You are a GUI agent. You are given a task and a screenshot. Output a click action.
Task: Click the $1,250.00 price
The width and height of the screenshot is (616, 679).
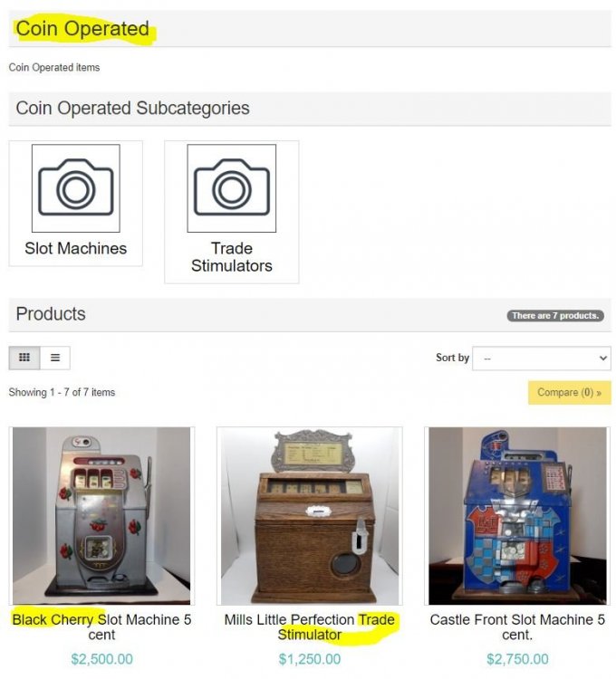[x=309, y=659]
